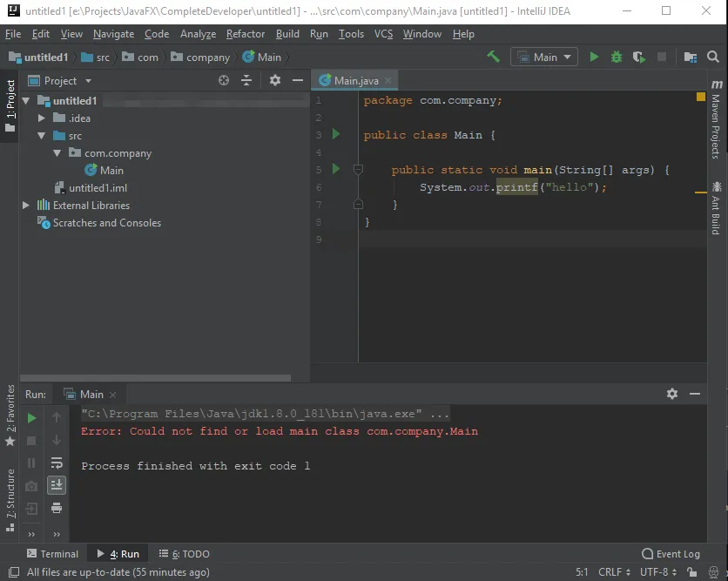Open the Maven Projects side panel

click(x=716, y=120)
